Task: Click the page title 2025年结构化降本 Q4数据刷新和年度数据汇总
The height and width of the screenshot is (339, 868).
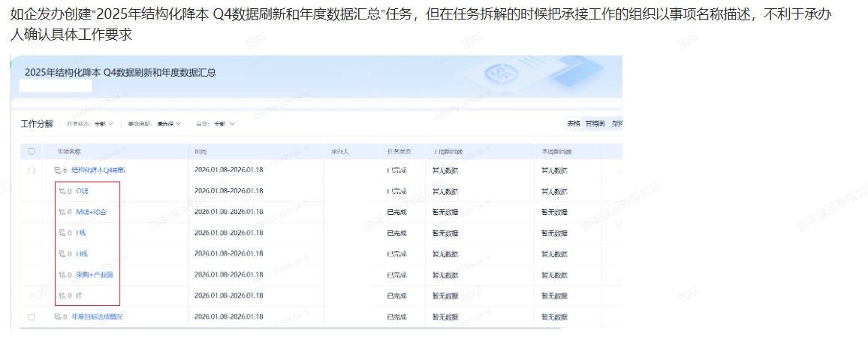Action: 120,73
